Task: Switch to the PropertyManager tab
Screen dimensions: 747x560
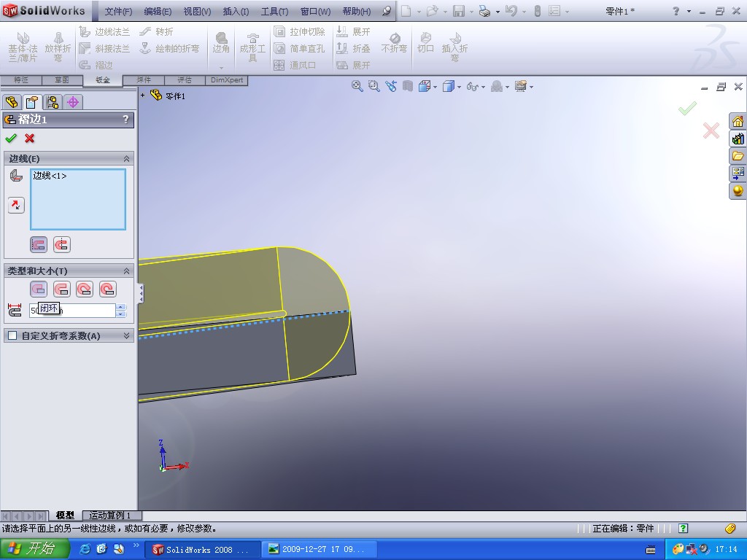Action: pos(32,102)
